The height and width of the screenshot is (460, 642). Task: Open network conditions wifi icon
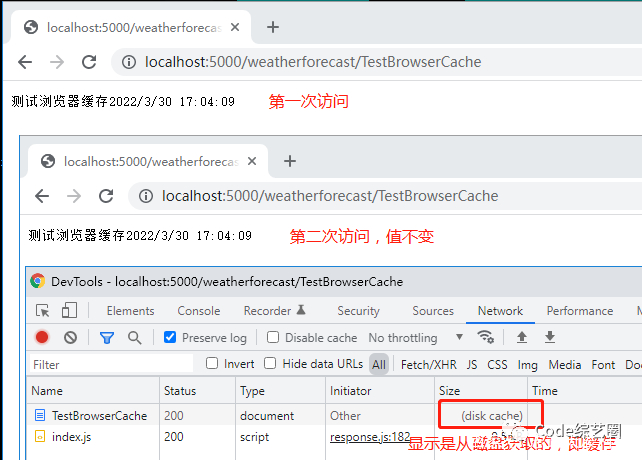(x=486, y=338)
